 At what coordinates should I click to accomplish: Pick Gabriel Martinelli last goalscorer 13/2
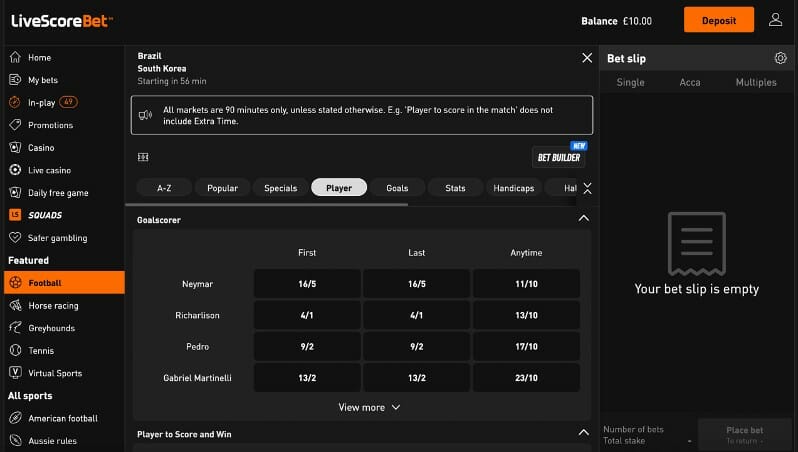coord(416,378)
